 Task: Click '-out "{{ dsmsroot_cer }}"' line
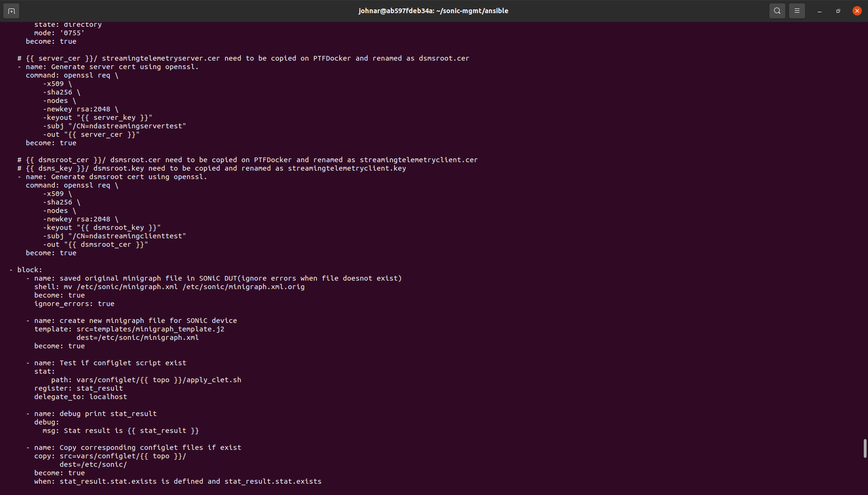coord(95,244)
